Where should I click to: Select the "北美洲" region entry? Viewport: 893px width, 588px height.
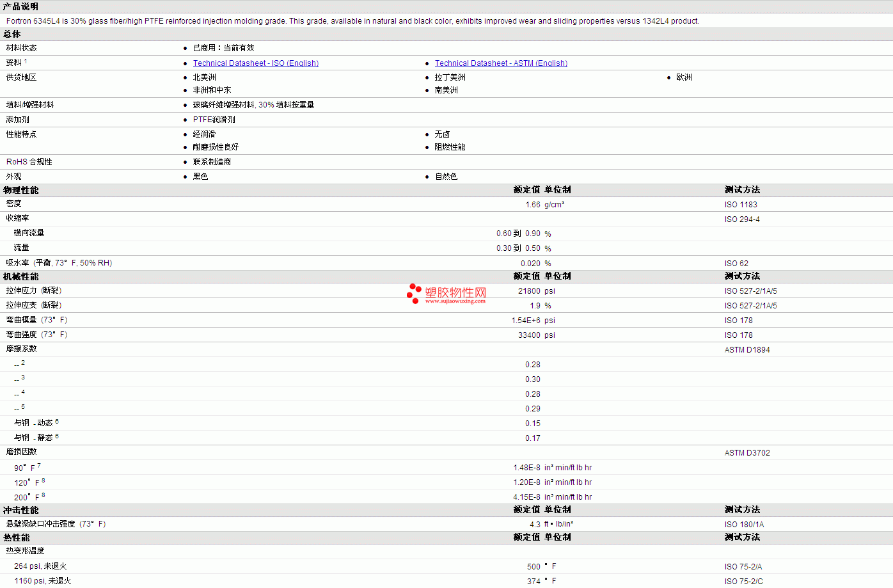pos(205,77)
